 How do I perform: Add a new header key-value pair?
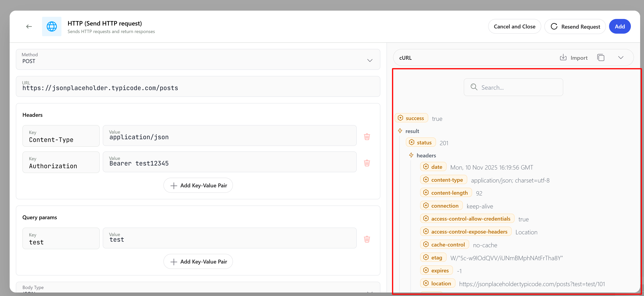click(x=198, y=185)
